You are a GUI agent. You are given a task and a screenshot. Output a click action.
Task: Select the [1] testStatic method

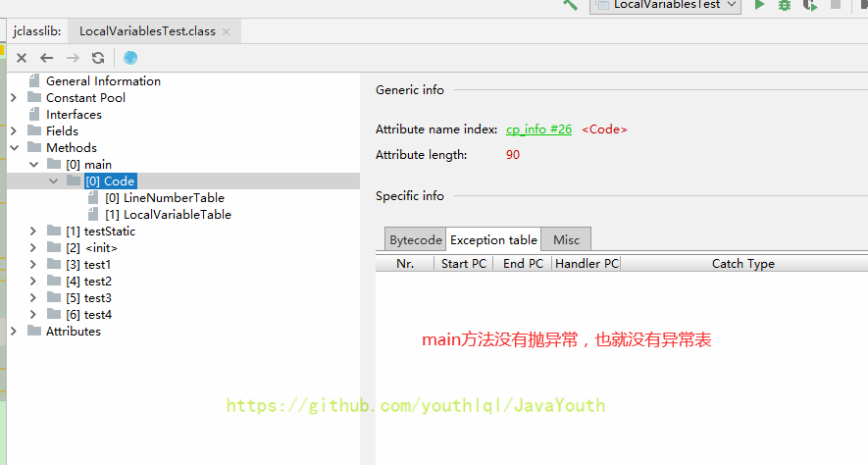pyautogui.click(x=100, y=232)
